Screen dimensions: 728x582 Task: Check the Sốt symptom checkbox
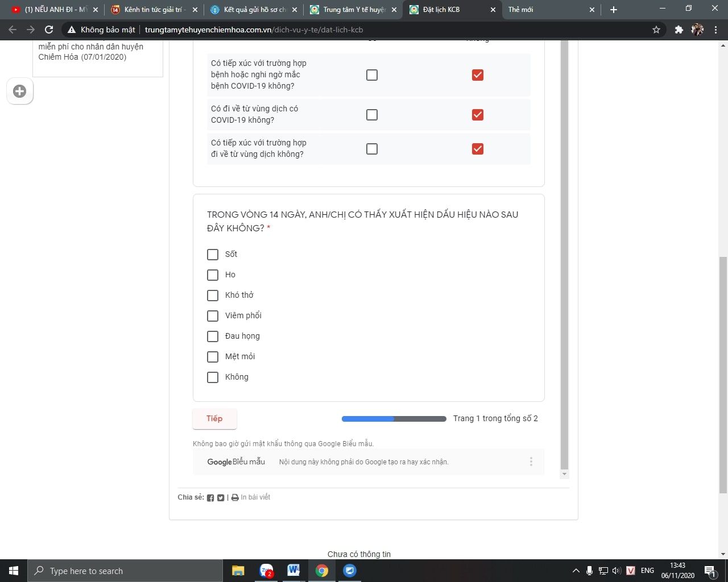coord(213,255)
